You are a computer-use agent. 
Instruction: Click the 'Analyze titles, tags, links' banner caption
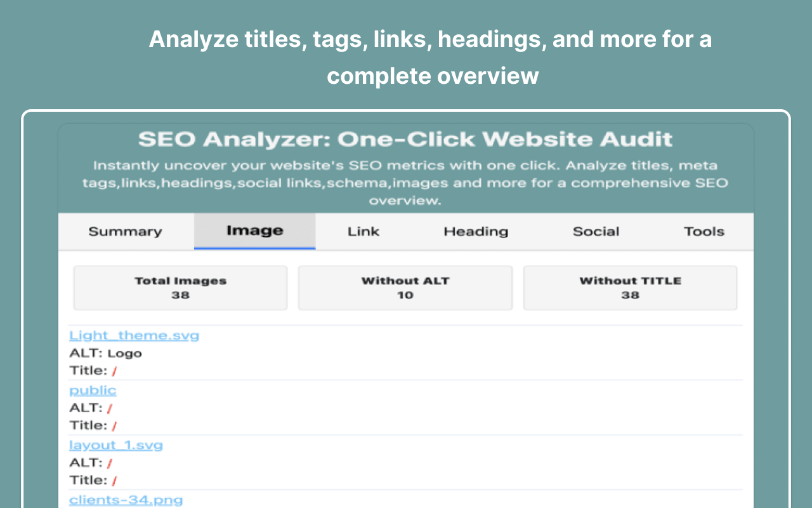click(431, 58)
